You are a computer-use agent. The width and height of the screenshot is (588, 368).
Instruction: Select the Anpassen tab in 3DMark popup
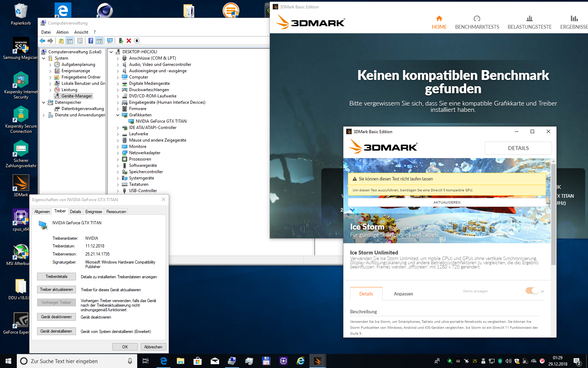coord(403,294)
